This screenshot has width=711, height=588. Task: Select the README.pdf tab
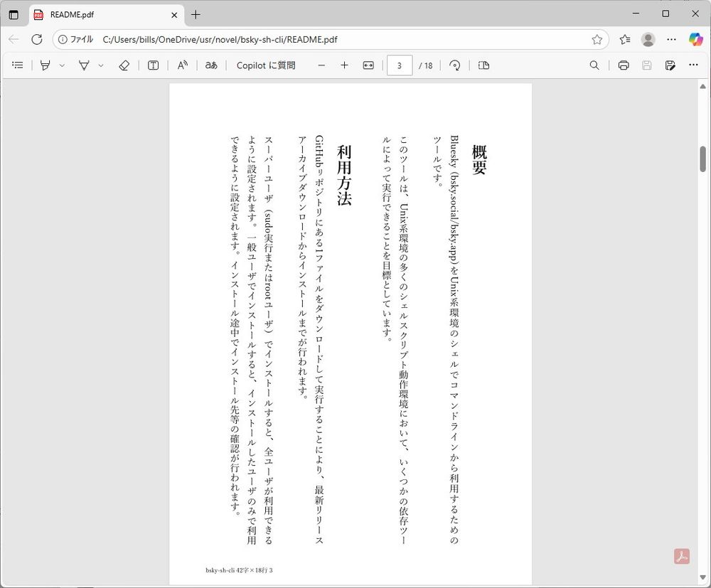[107, 15]
